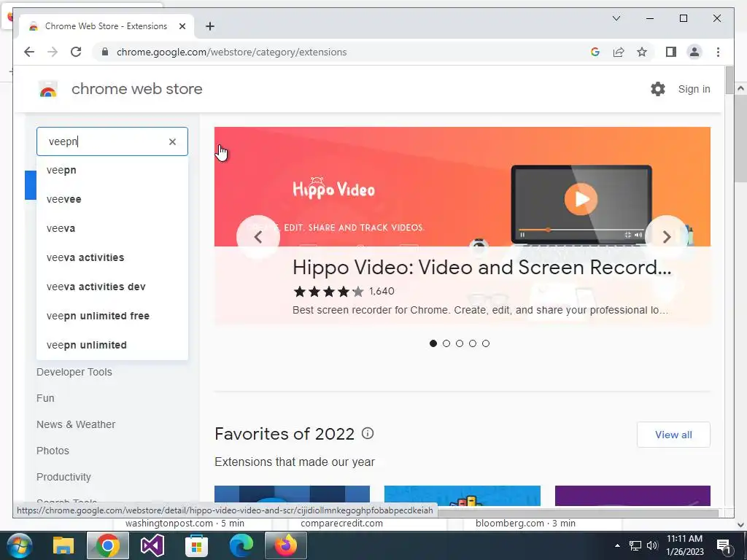The height and width of the screenshot is (560, 747).
Task: Open the Windows Start button
Action: 20,545
